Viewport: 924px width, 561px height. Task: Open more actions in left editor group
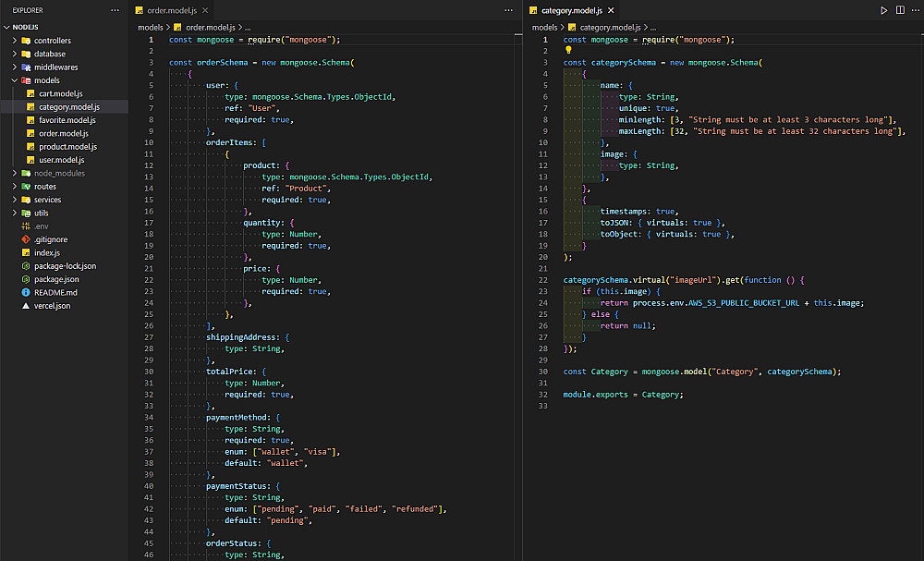pos(508,10)
